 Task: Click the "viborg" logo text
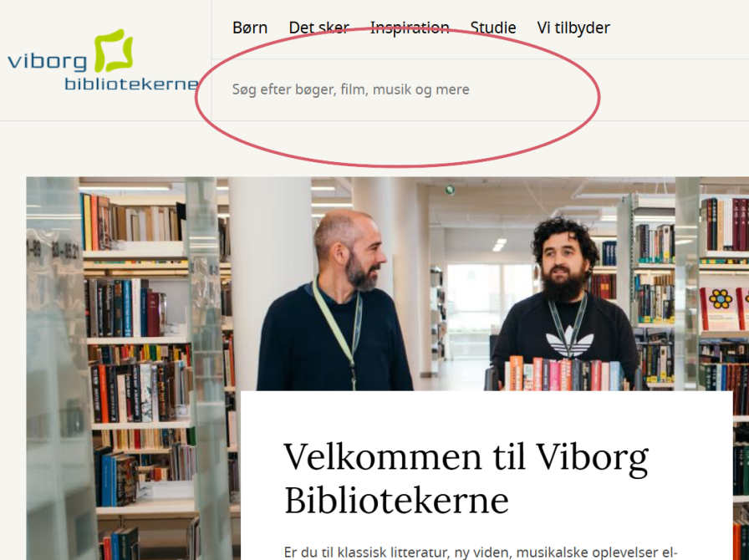click(x=47, y=62)
